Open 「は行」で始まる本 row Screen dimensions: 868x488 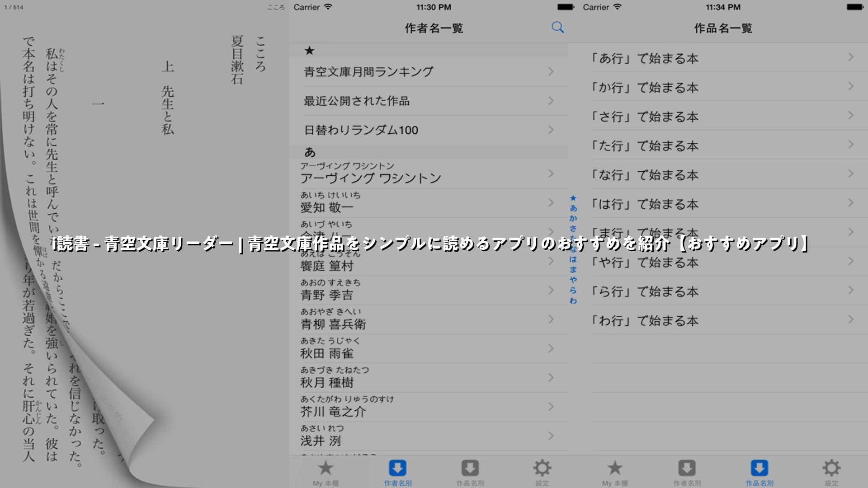[x=723, y=203]
